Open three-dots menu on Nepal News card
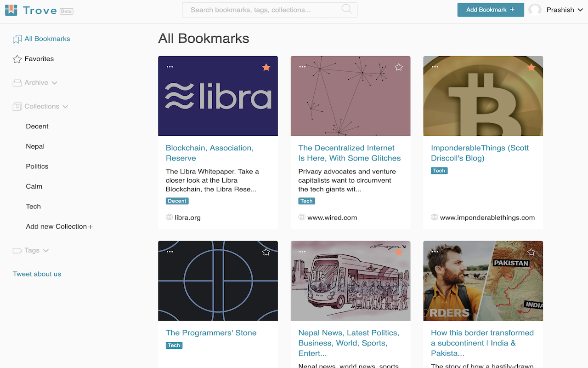This screenshot has height=368, width=588. (x=302, y=252)
